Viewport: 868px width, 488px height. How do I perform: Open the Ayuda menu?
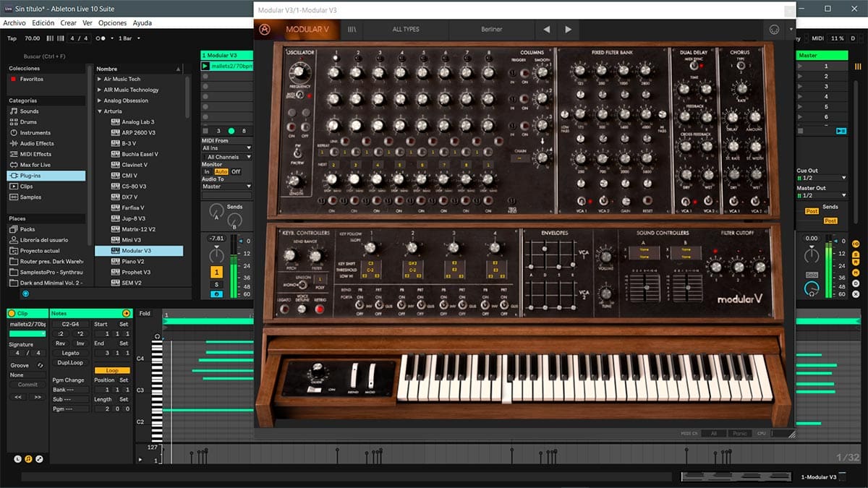(x=142, y=23)
